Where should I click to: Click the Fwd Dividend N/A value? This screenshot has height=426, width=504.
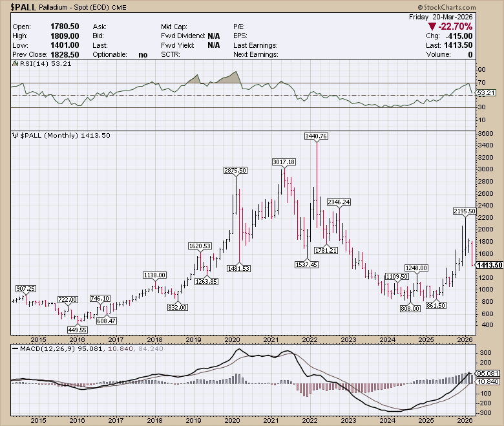click(214, 36)
